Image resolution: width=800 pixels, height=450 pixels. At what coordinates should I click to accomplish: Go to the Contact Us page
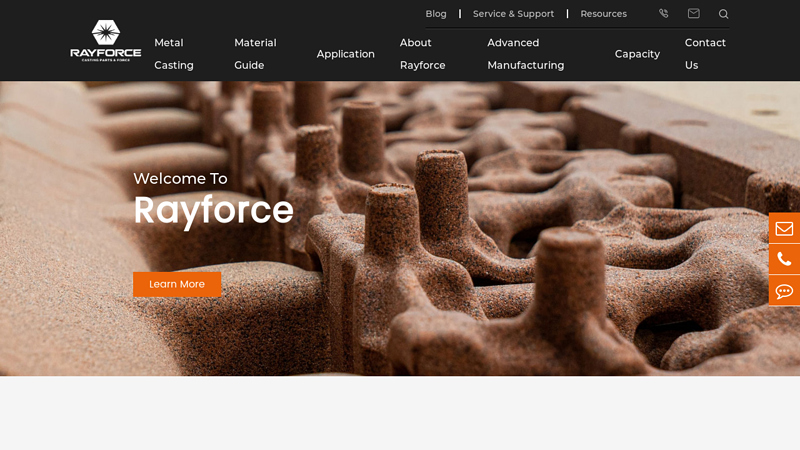pyautogui.click(x=705, y=54)
